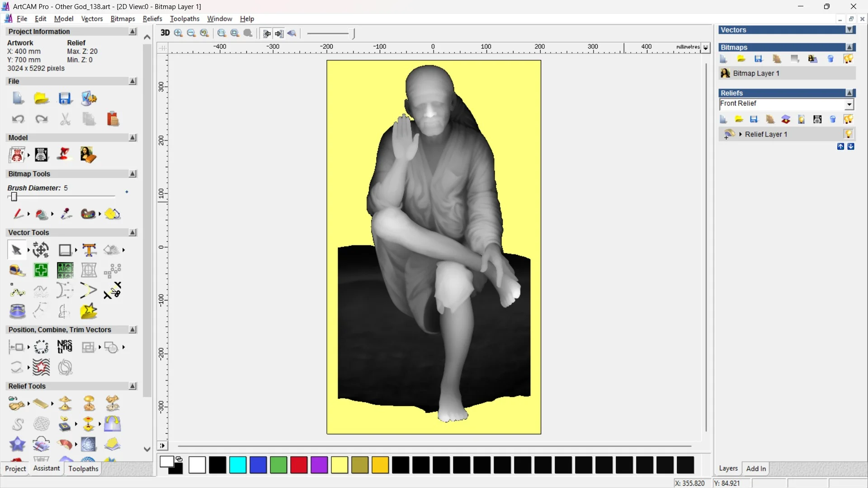Pick the red swatch from the color palette
868x488 pixels.
[x=298, y=465]
